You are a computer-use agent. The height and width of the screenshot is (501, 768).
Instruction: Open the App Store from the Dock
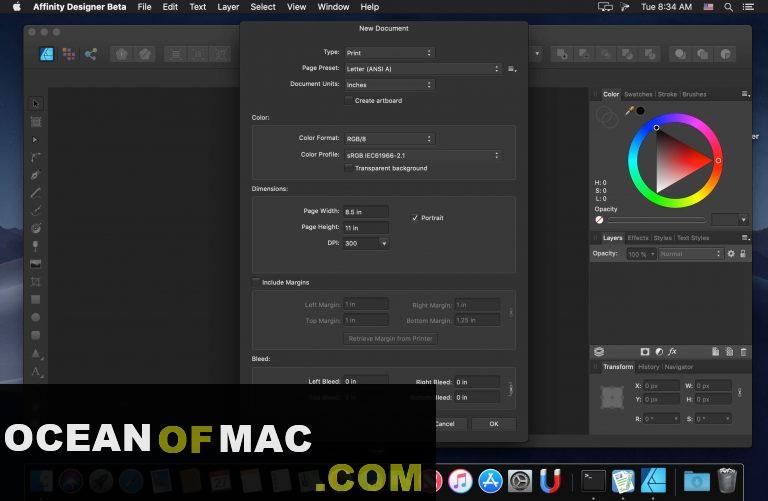point(490,480)
